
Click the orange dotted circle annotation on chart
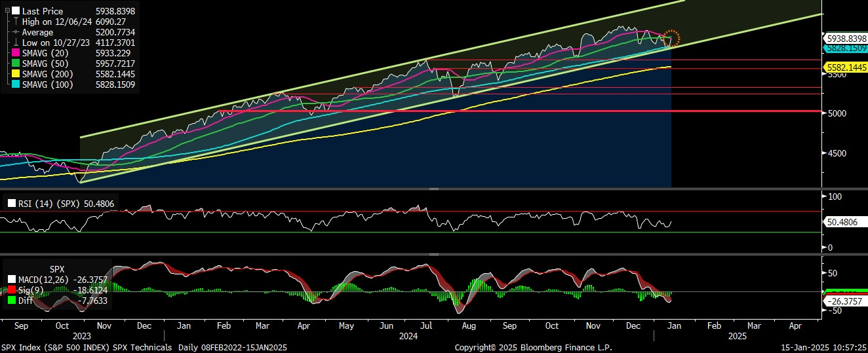coord(671,38)
